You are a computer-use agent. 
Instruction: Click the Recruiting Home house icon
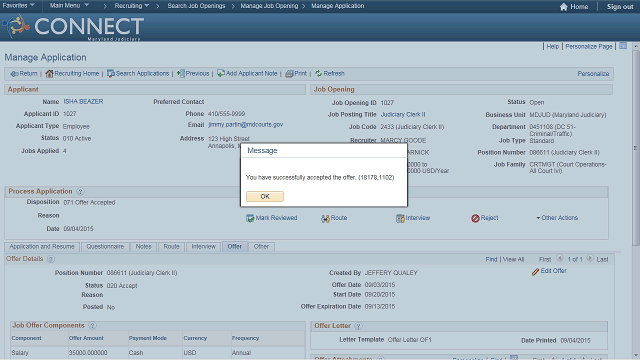click(49, 74)
